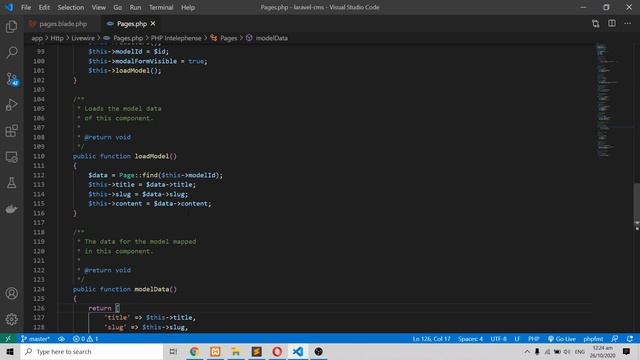
Task: Open the Accounts menu in activity bar
Action: coord(11,293)
